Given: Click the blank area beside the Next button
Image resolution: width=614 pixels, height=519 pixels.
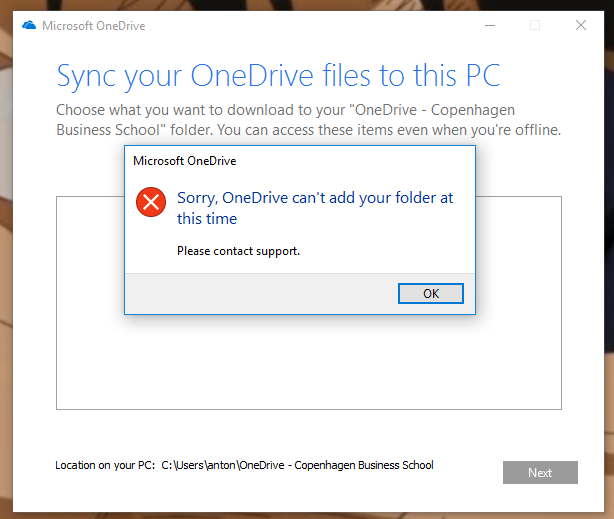Looking at the screenshot, I should 468,490.
